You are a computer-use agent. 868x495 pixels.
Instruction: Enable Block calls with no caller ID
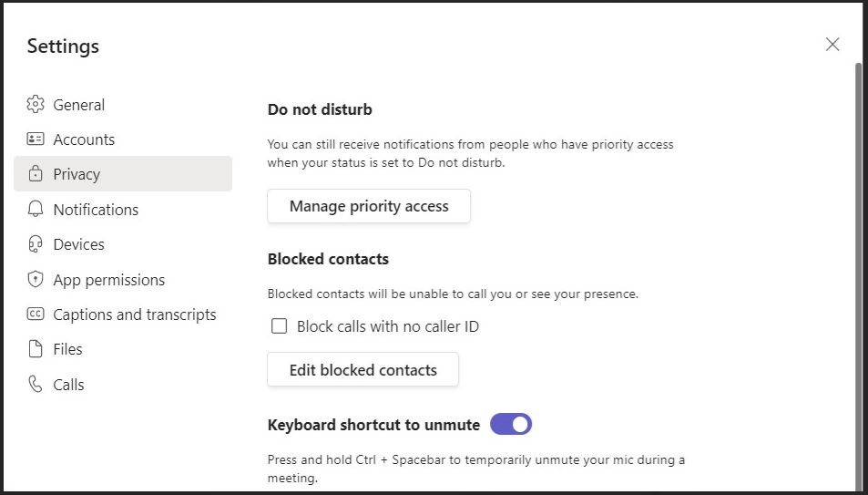[x=280, y=326]
